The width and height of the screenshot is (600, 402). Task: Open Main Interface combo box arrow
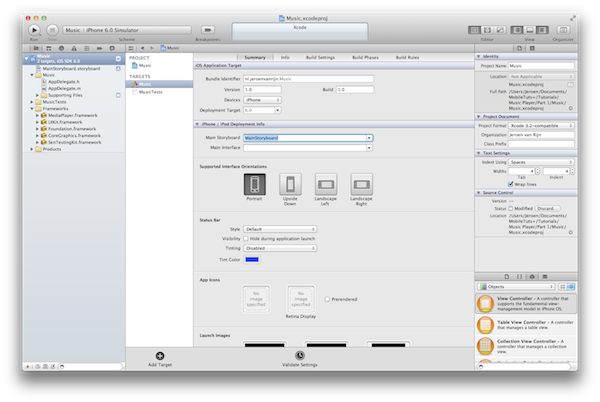click(369, 148)
